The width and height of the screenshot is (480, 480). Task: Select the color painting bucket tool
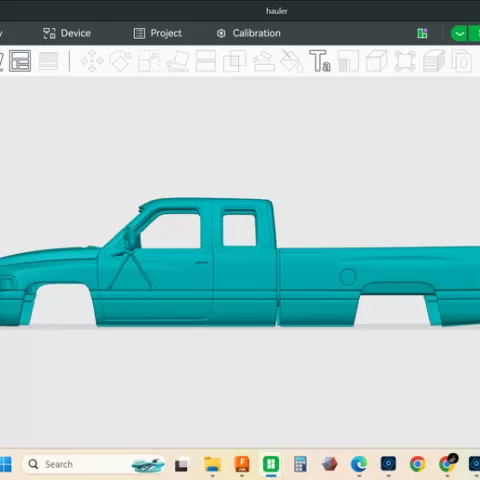[x=292, y=61]
